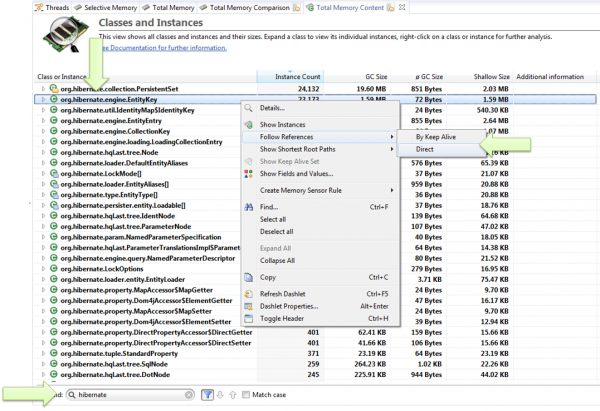The image size is (600, 411).
Task: Click EntityLoader class icon
Action: 54,279
